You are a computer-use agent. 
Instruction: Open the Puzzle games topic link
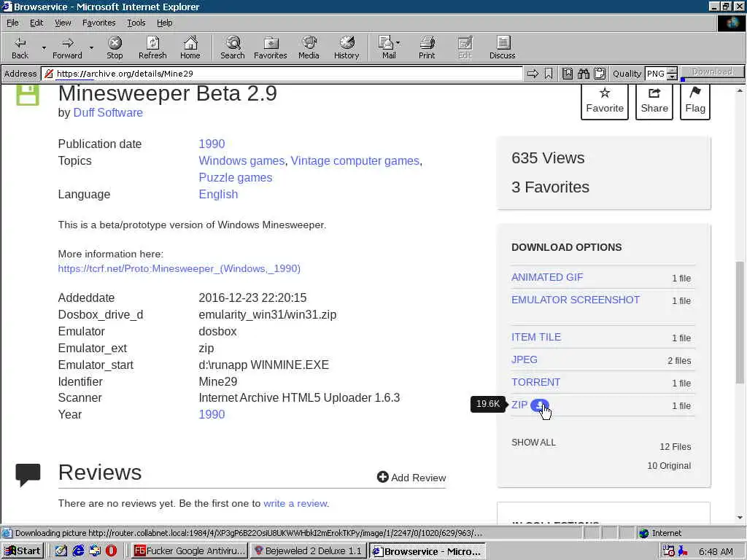236,177
